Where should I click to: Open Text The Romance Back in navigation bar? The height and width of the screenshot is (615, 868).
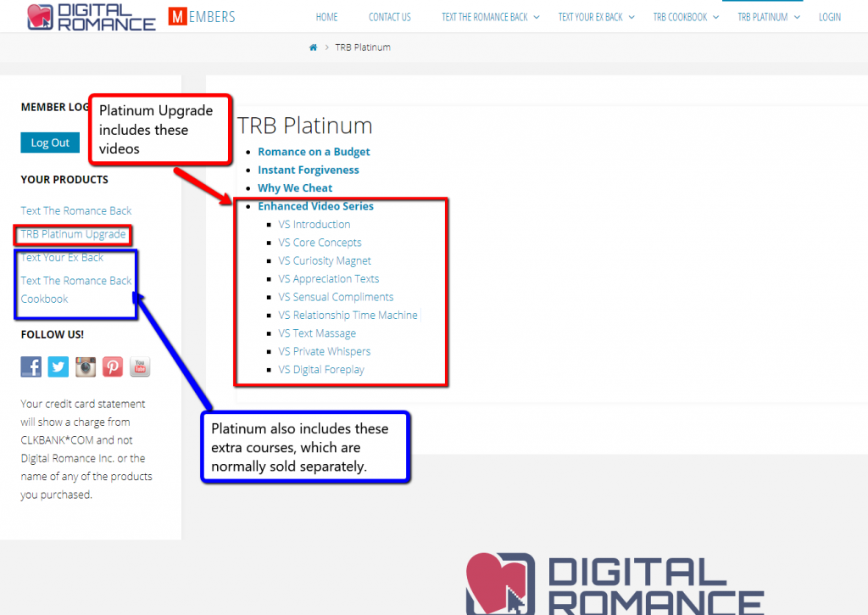[x=484, y=17]
